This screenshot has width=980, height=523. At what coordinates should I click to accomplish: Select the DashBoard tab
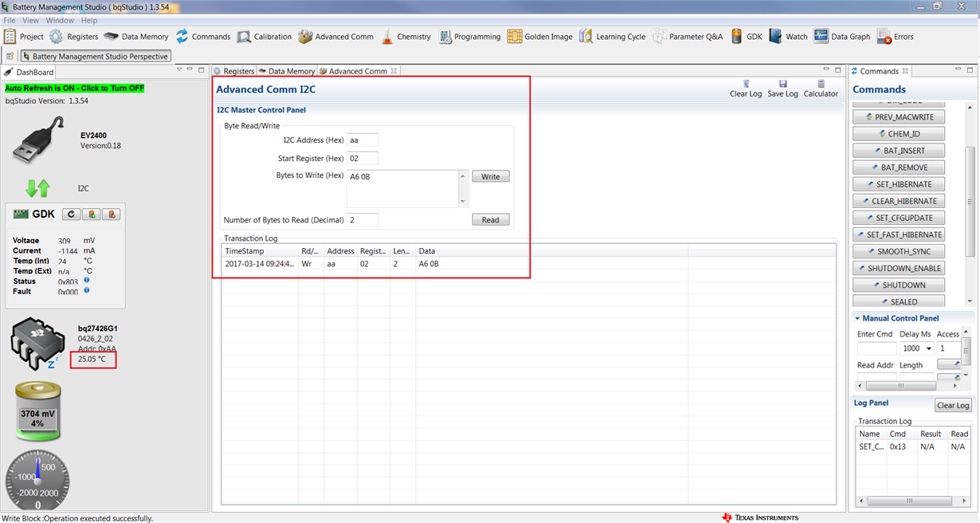click(x=30, y=72)
